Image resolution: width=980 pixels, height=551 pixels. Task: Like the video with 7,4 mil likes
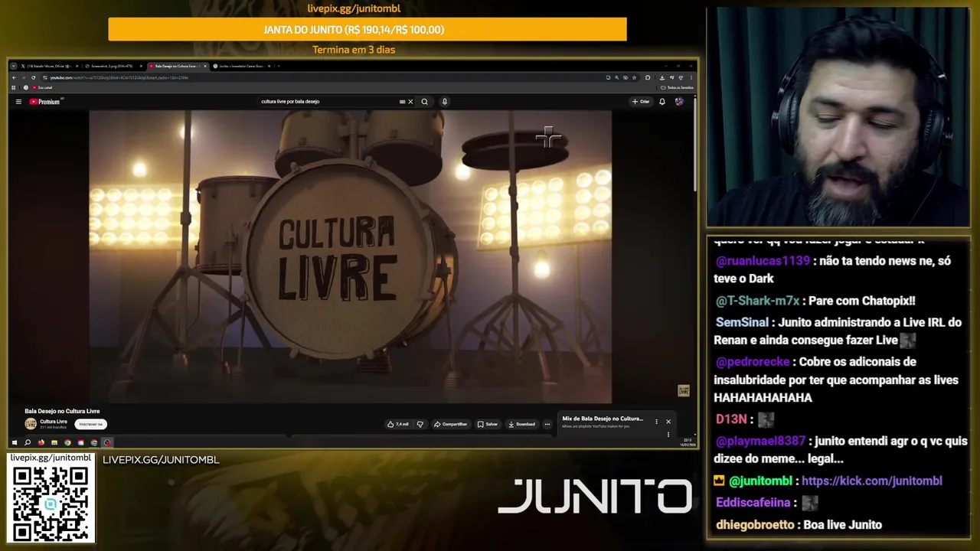pos(398,424)
